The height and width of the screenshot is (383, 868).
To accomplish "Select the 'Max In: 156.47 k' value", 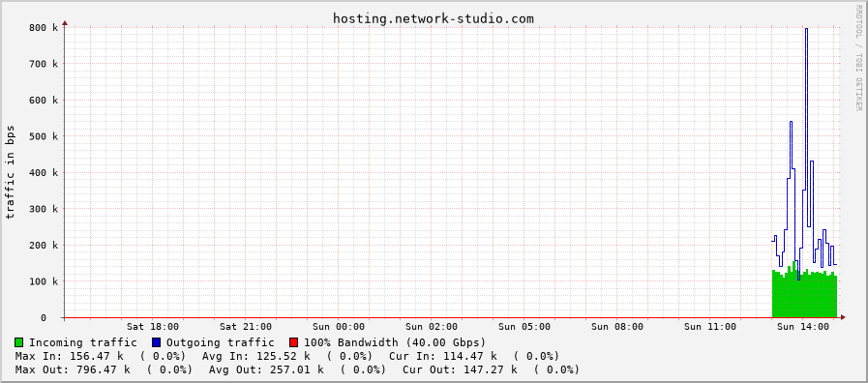I will point(70,356).
